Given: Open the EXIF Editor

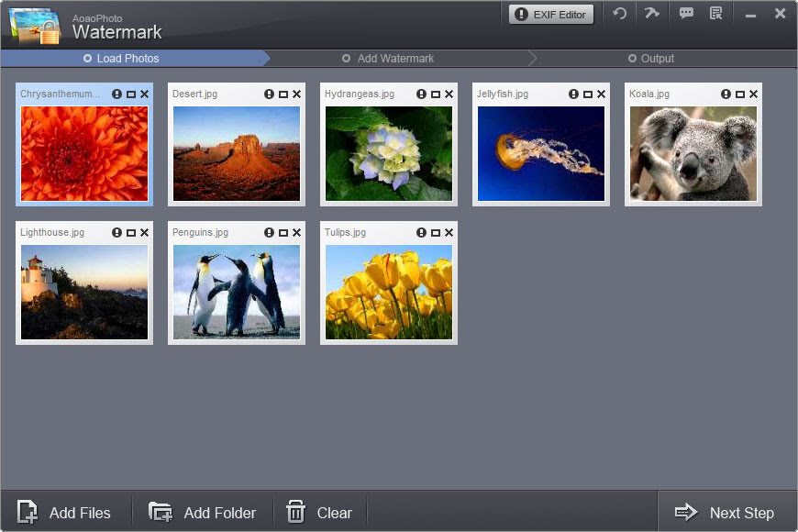Looking at the screenshot, I should point(551,15).
